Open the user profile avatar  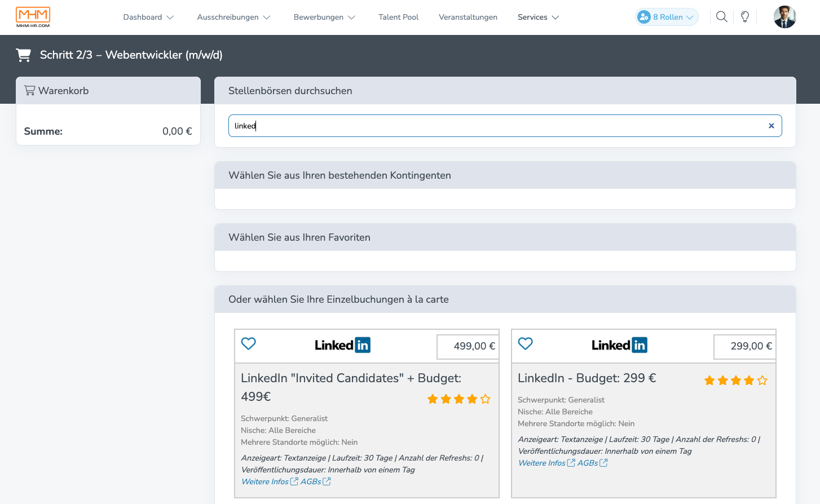(784, 17)
